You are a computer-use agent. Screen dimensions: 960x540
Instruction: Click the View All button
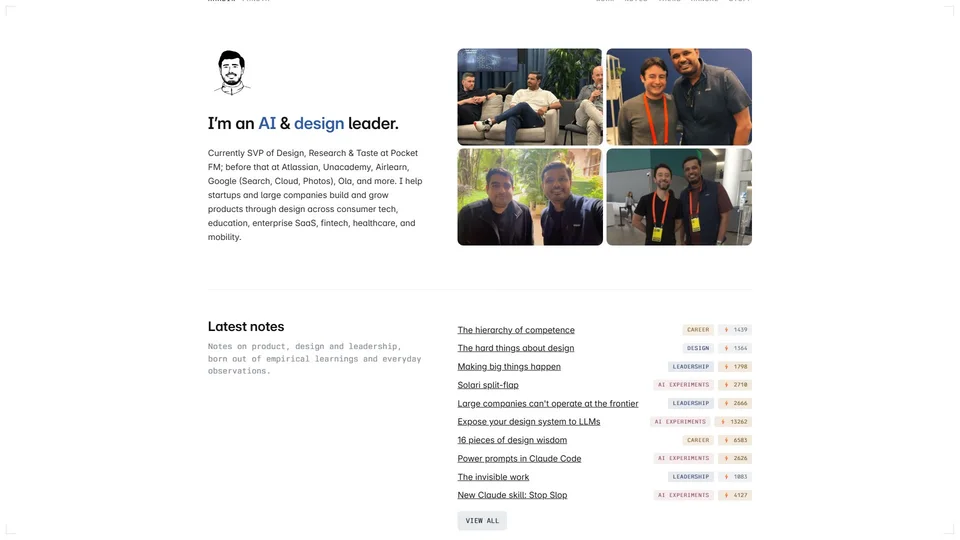(x=482, y=520)
